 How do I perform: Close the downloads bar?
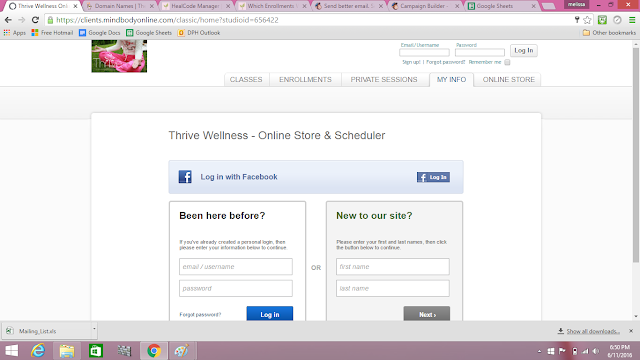click(x=631, y=331)
